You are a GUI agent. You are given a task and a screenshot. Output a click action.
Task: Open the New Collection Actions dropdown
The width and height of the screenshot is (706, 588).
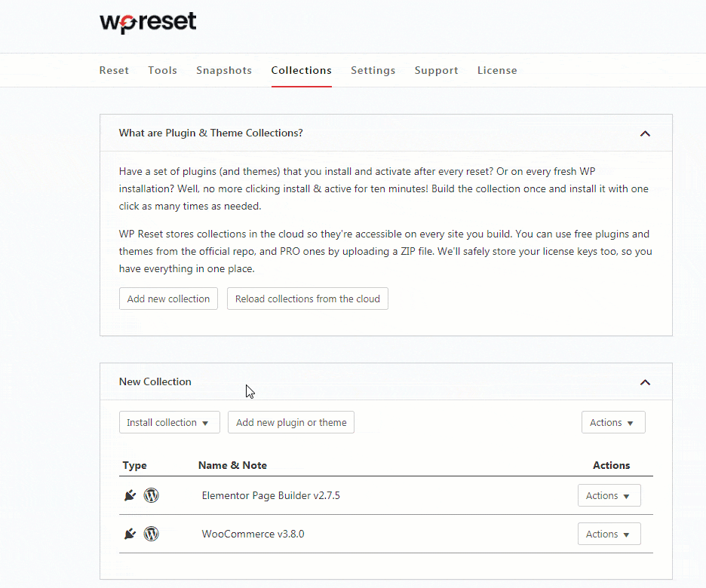pos(612,423)
